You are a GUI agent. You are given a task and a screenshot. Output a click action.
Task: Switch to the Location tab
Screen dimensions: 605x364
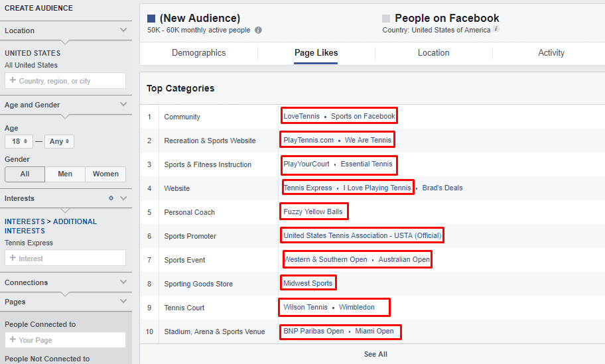[433, 53]
